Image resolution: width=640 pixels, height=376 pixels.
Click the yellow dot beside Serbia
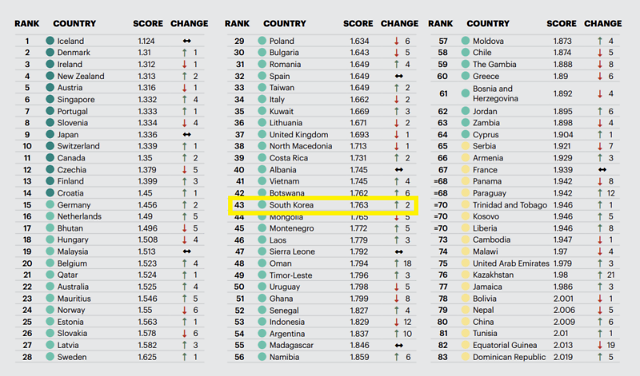tap(465, 146)
